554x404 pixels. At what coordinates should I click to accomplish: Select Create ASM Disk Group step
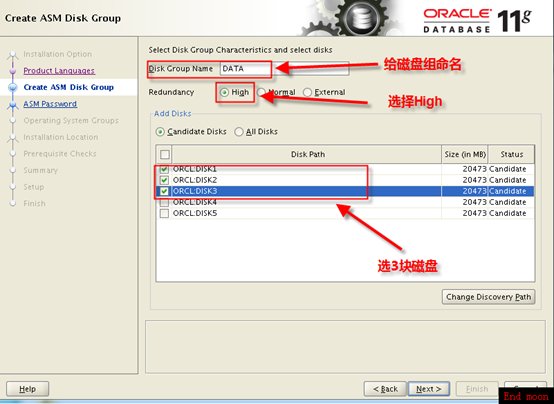coord(69,87)
